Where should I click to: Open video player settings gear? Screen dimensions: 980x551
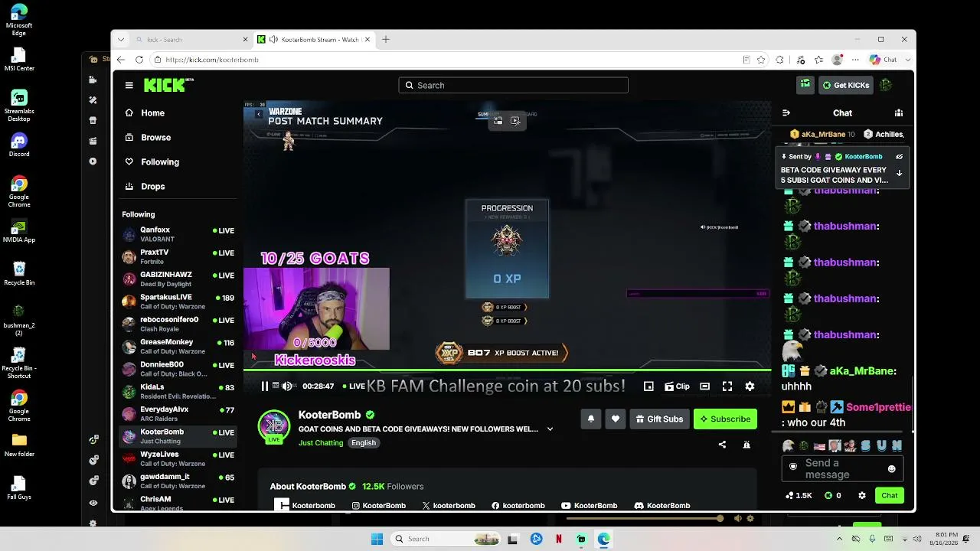(x=750, y=386)
